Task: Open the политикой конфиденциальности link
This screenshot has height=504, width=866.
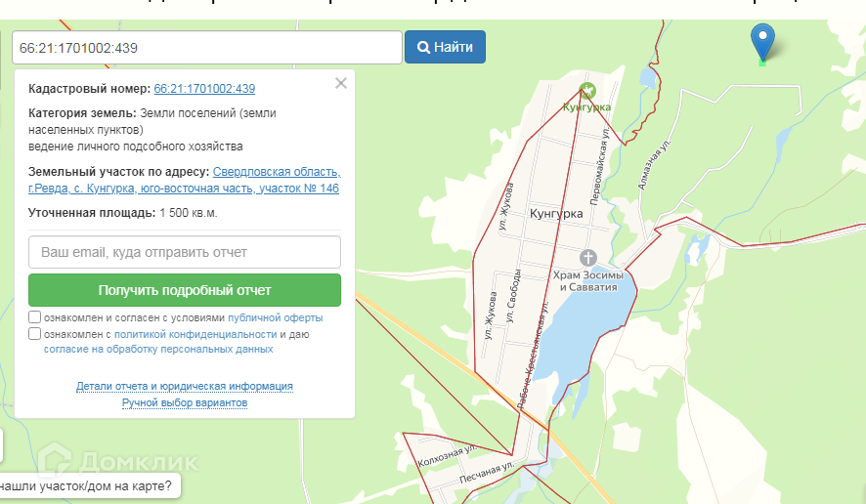Action: coord(195,334)
